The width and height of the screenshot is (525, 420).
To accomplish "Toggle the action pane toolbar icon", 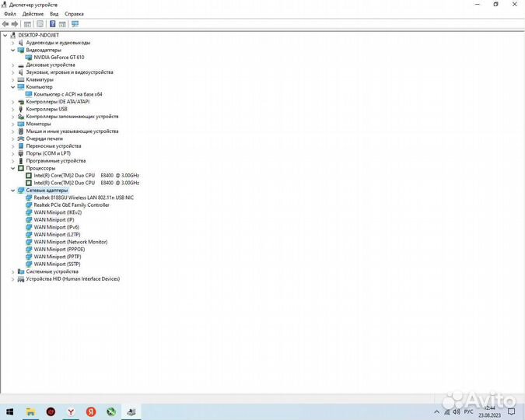I will pos(62,24).
